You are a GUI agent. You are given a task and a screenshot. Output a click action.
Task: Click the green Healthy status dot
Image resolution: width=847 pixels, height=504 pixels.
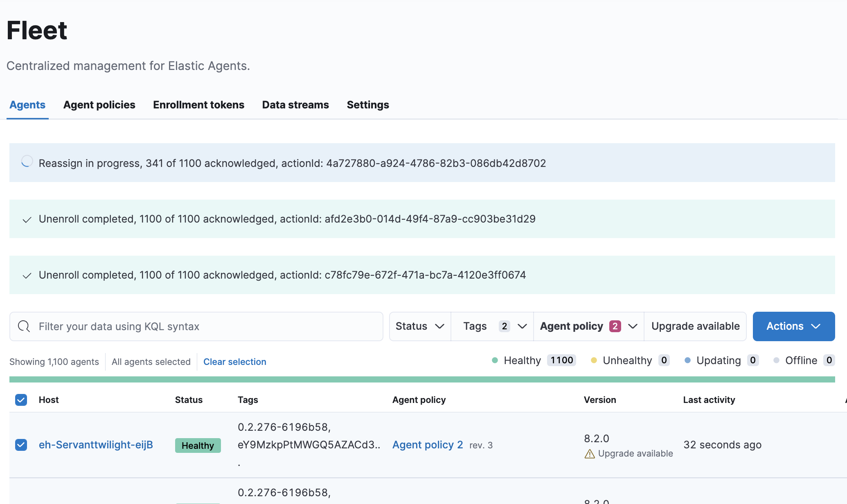click(495, 360)
